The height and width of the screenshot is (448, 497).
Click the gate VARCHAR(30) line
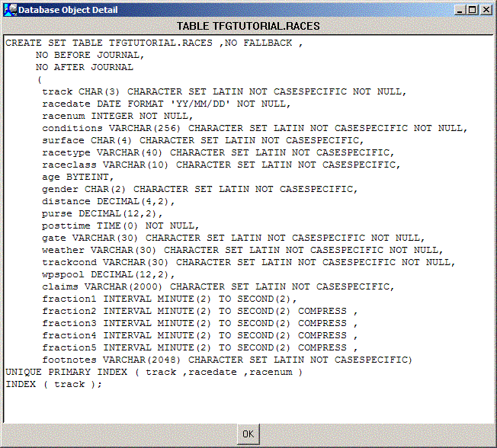point(233,238)
